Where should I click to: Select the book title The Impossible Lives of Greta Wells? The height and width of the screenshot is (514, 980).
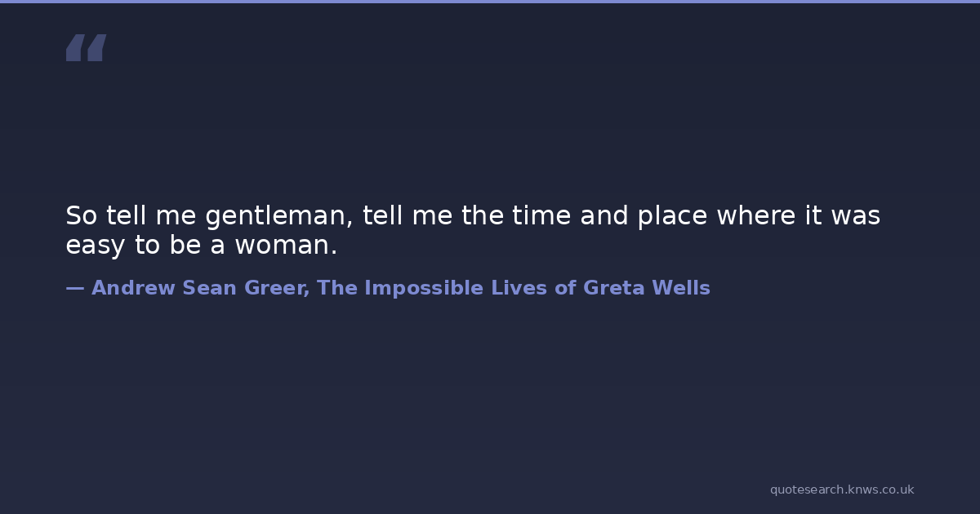(x=514, y=288)
